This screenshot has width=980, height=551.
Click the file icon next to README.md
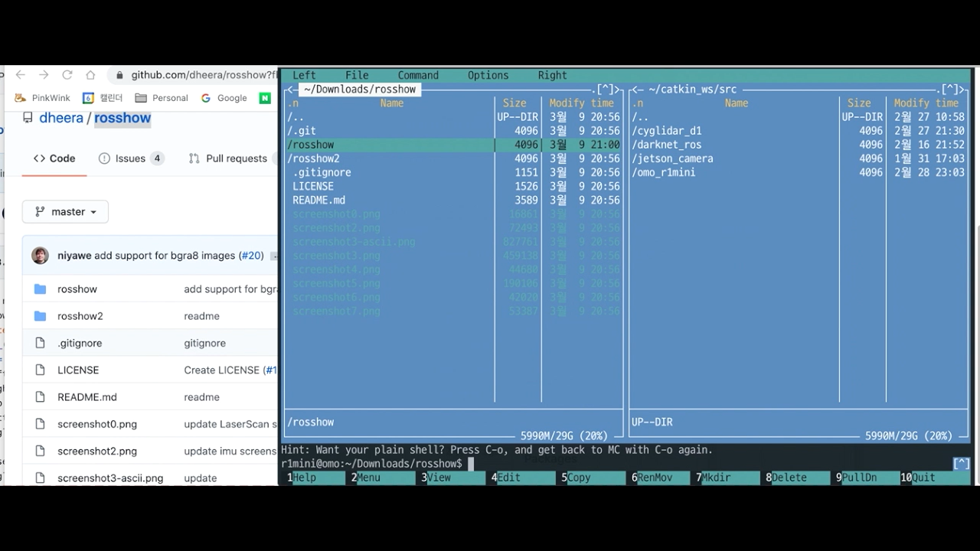coord(41,397)
